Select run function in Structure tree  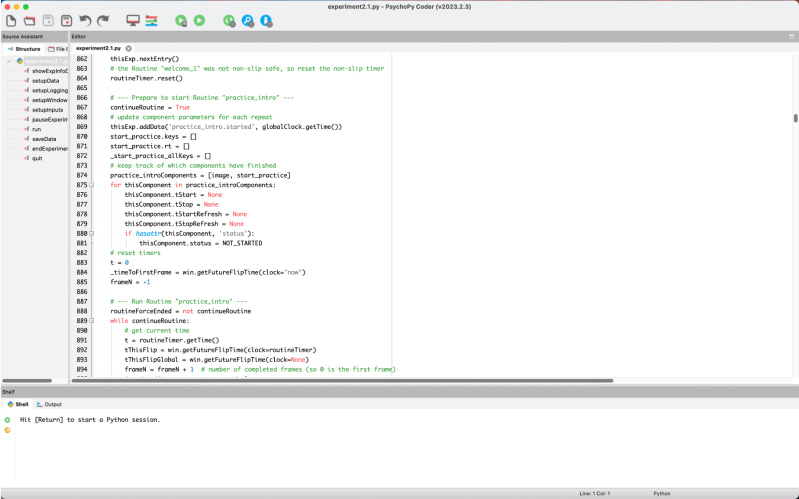click(33, 129)
